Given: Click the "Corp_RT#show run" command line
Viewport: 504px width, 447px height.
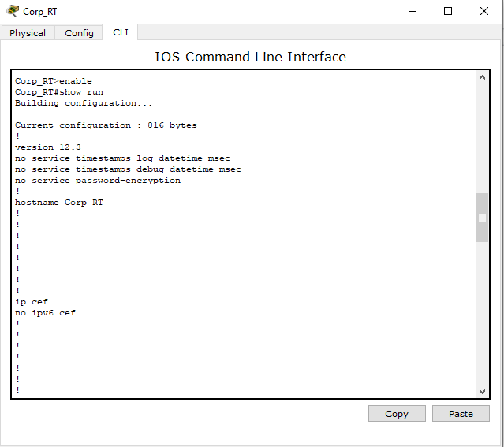Looking at the screenshot, I should pyautogui.click(x=59, y=92).
